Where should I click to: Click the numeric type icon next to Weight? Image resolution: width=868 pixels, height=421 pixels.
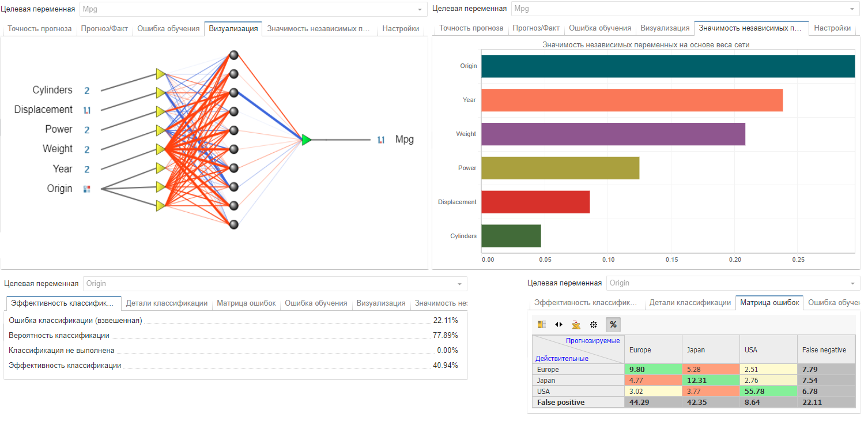coord(87,149)
